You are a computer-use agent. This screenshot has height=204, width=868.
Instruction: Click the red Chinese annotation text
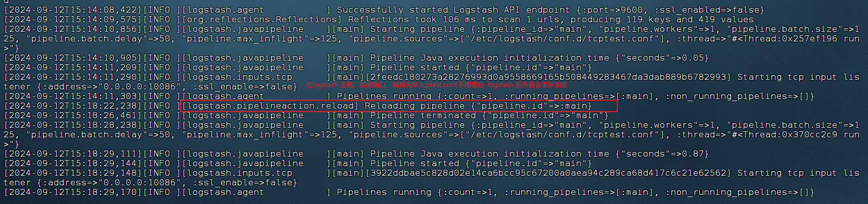click(436, 85)
